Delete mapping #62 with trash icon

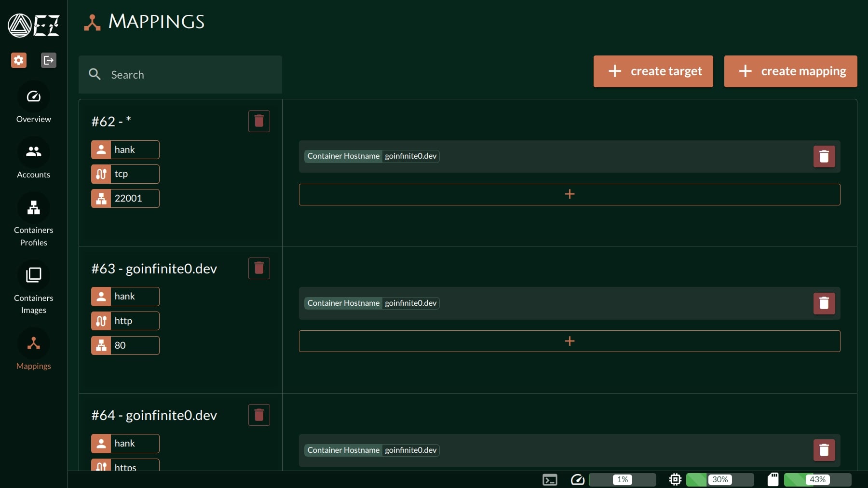point(259,121)
